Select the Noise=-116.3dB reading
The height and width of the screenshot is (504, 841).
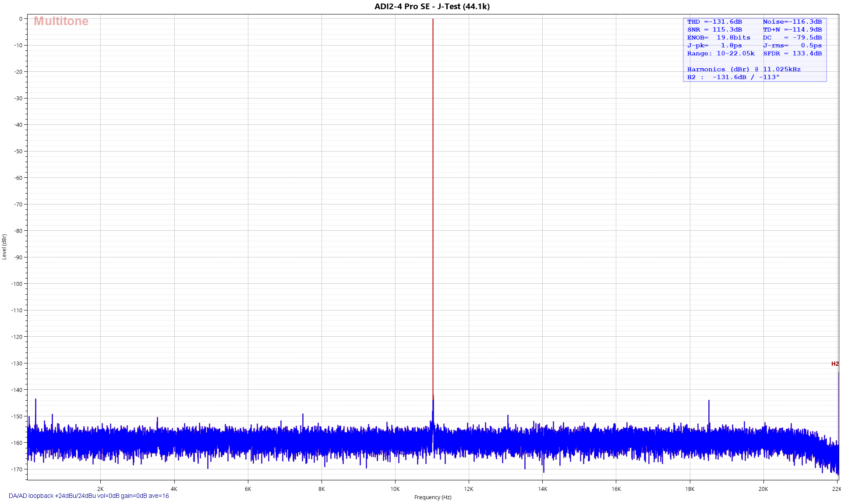[x=792, y=22]
